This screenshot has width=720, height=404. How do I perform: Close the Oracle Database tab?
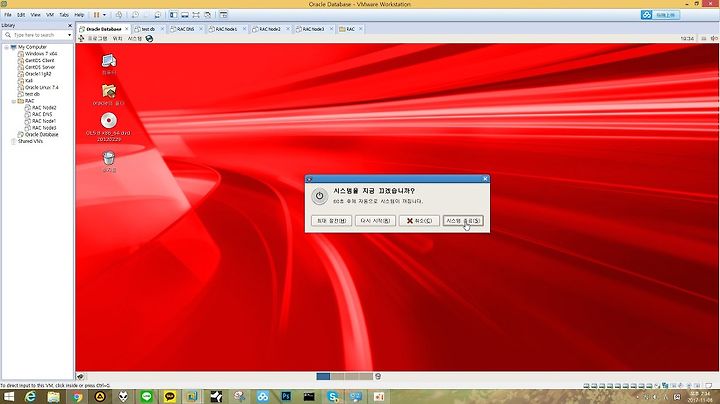(x=127, y=29)
